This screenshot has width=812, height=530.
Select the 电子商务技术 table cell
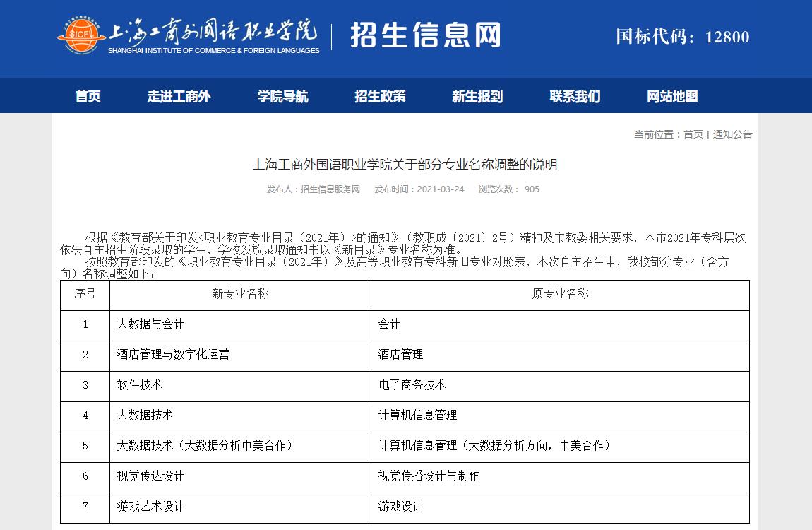[561, 387]
